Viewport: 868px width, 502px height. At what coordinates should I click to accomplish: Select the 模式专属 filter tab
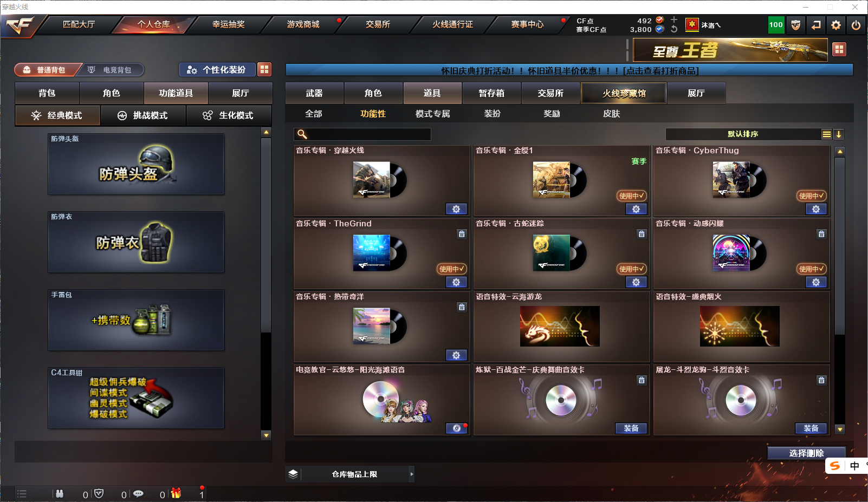point(432,114)
